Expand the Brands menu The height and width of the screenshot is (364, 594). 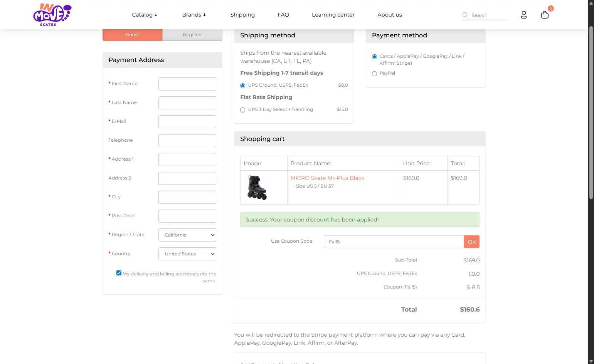pyautogui.click(x=194, y=15)
